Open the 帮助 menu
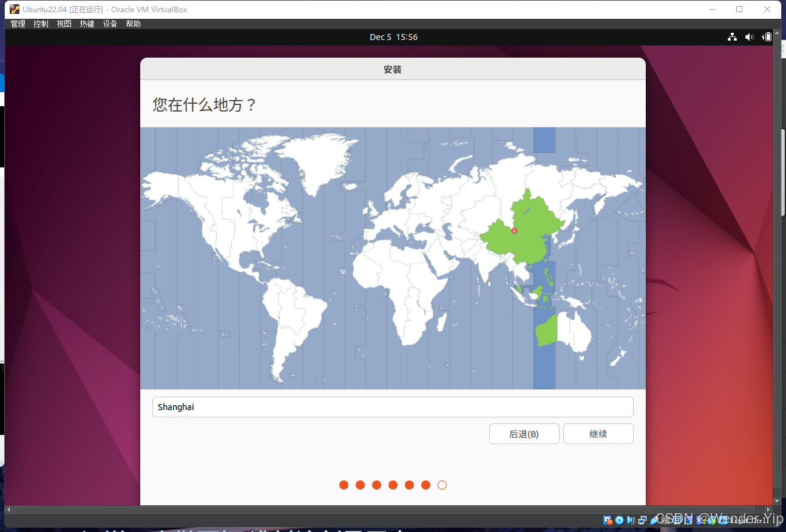The image size is (786, 532). 134,24
